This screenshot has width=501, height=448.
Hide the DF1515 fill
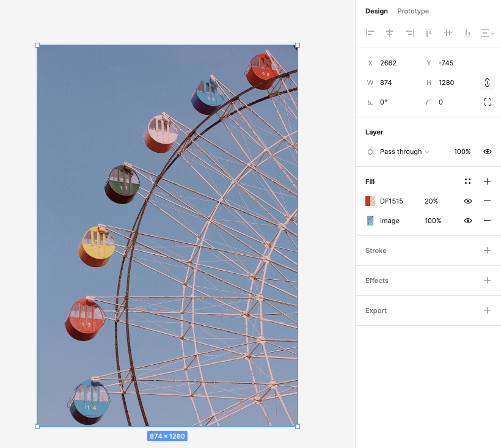[x=468, y=201]
